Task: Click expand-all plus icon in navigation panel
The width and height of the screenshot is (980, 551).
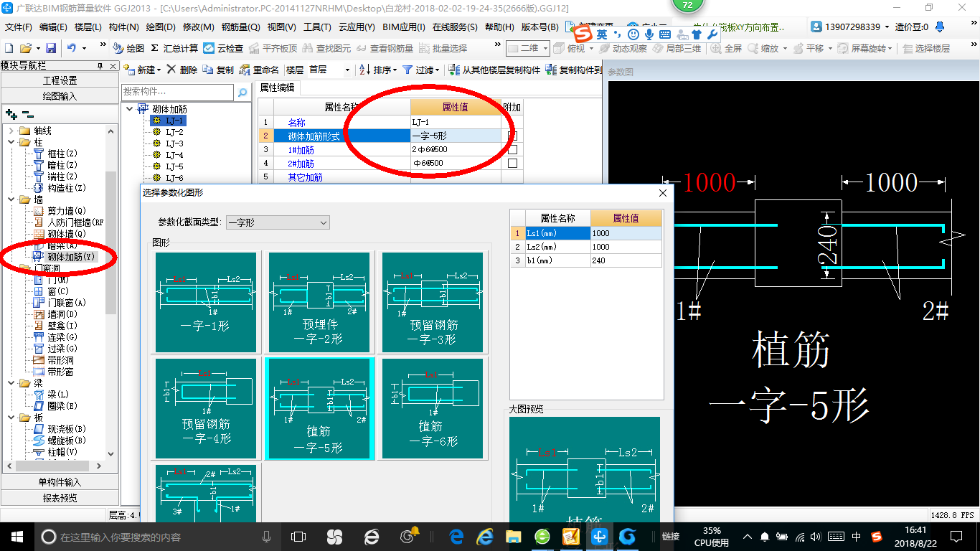Action: pos(11,113)
